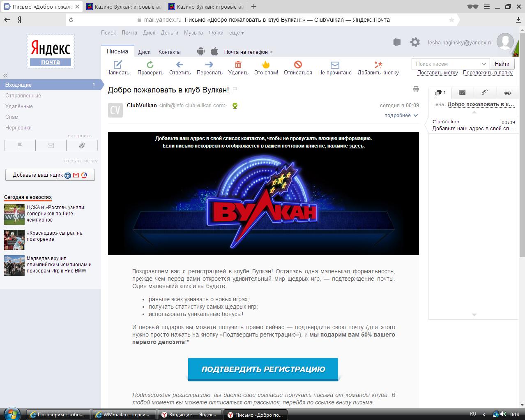The height and width of the screenshot is (420, 525).
Task: Filter flagged messages in left sidebar
Action: (x=20, y=145)
